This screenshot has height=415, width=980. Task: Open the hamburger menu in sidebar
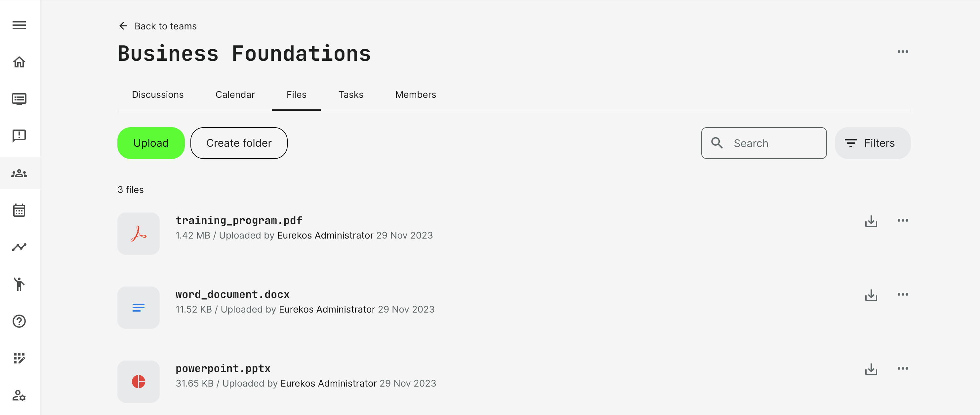pos(19,25)
